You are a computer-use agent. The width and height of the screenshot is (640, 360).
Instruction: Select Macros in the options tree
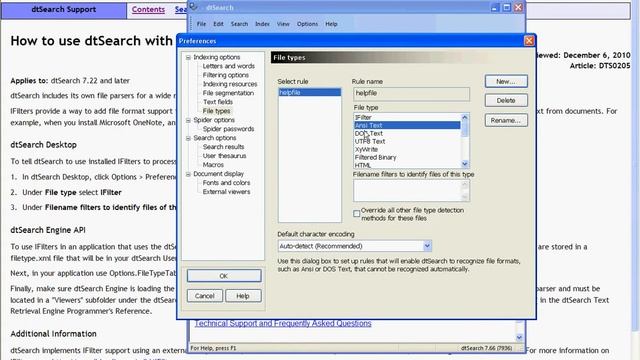[213, 165]
